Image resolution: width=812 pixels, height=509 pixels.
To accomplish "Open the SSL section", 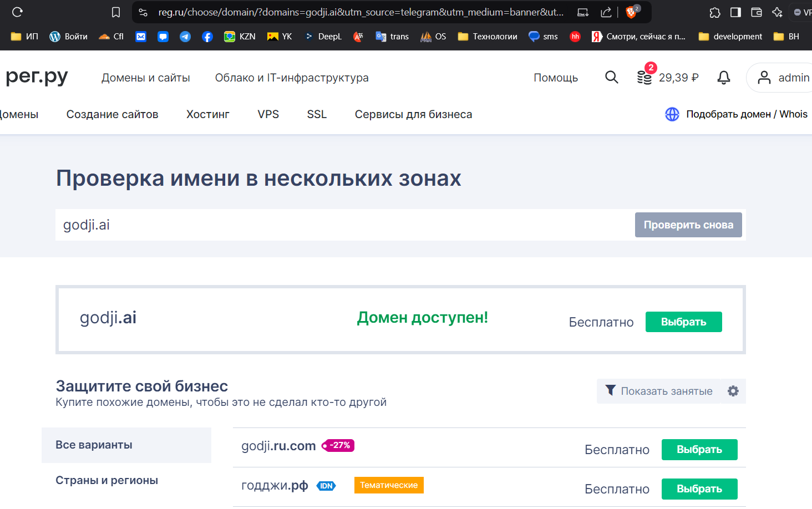I will 317,114.
